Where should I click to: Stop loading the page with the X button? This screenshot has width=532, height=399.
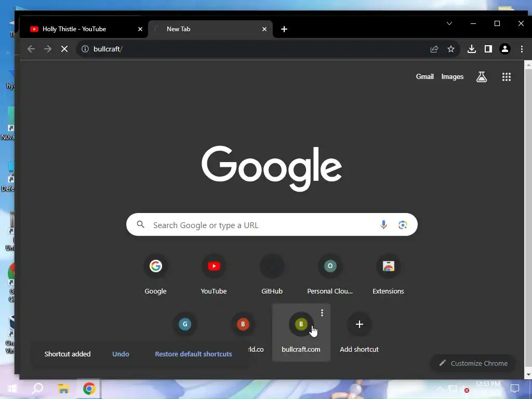point(64,49)
